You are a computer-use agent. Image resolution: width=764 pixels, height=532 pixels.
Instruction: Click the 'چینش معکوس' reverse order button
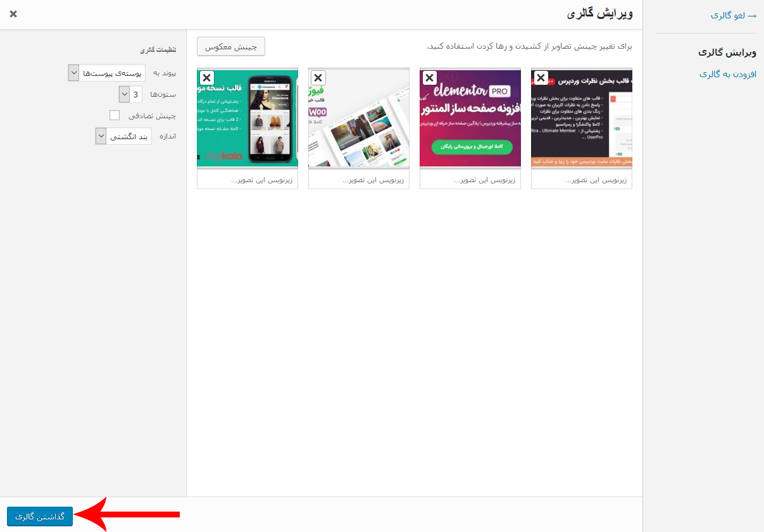coord(231,46)
